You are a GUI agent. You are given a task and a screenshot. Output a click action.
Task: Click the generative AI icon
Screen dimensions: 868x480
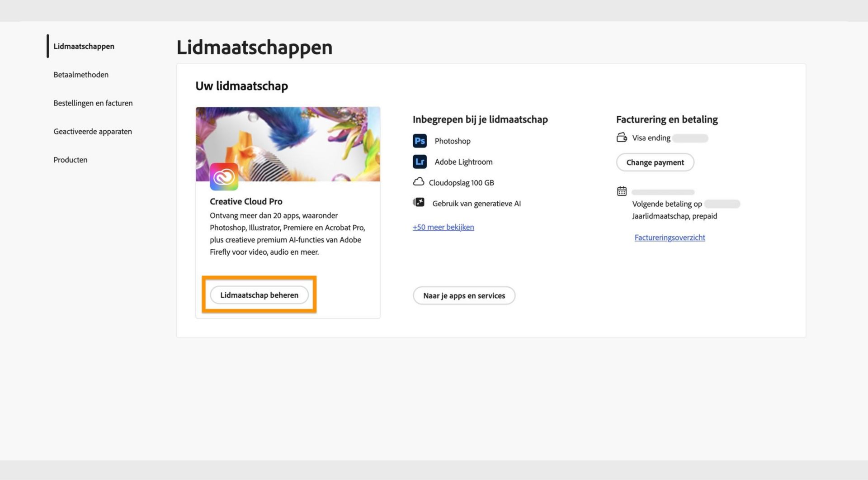point(420,203)
